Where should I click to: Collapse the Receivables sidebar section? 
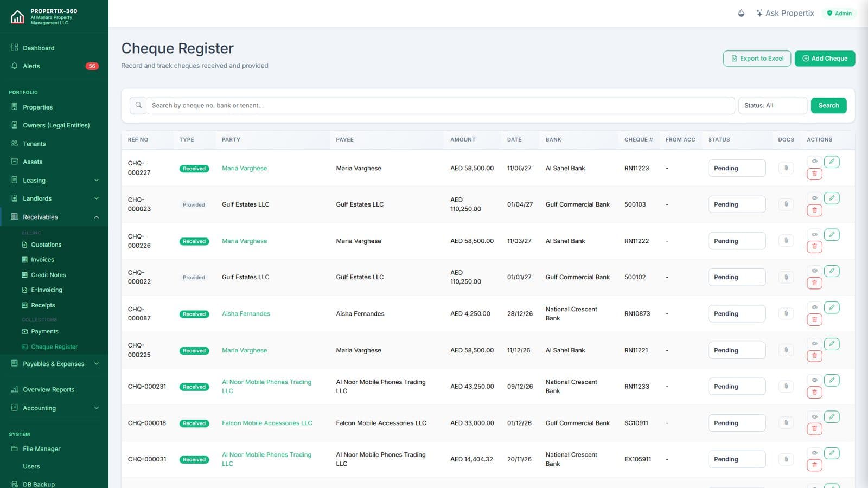[54, 217]
